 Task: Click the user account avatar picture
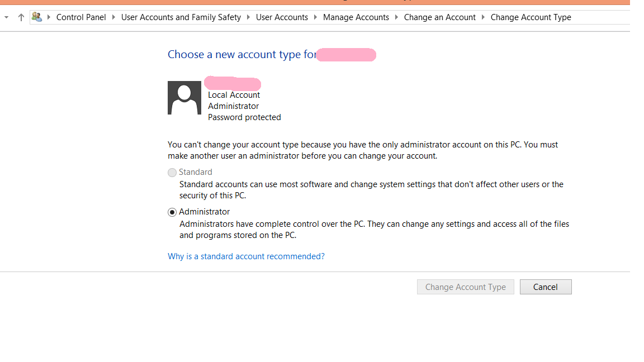coord(184,98)
